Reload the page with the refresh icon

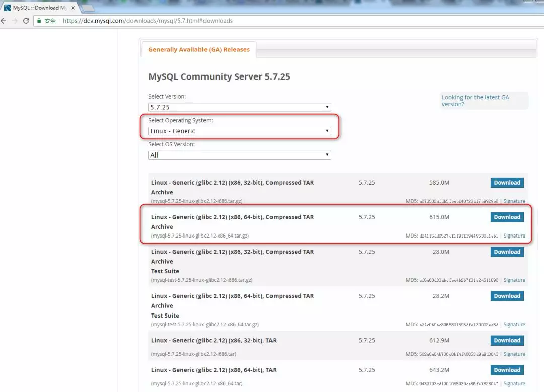pyautogui.click(x=26, y=21)
